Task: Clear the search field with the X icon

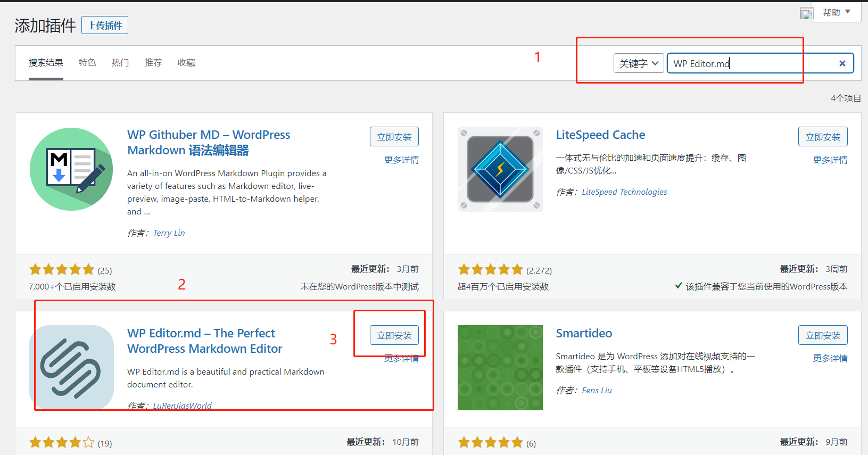Action: [x=842, y=63]
